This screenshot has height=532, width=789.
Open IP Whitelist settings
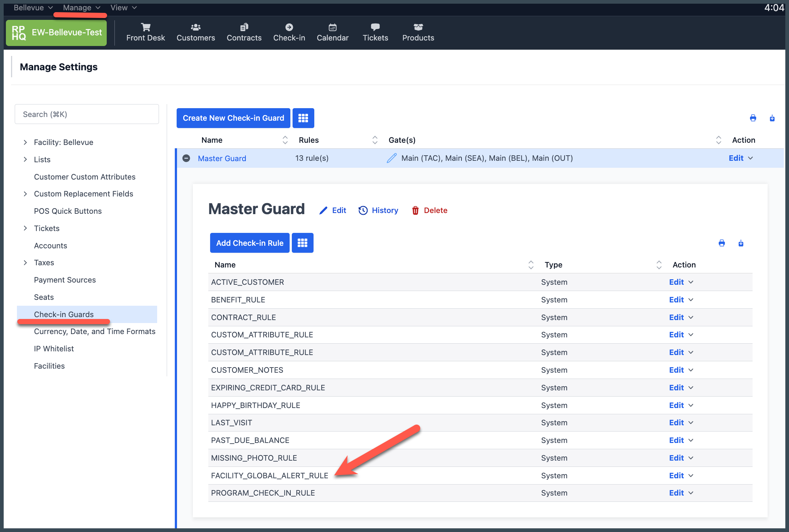point(54,349)
